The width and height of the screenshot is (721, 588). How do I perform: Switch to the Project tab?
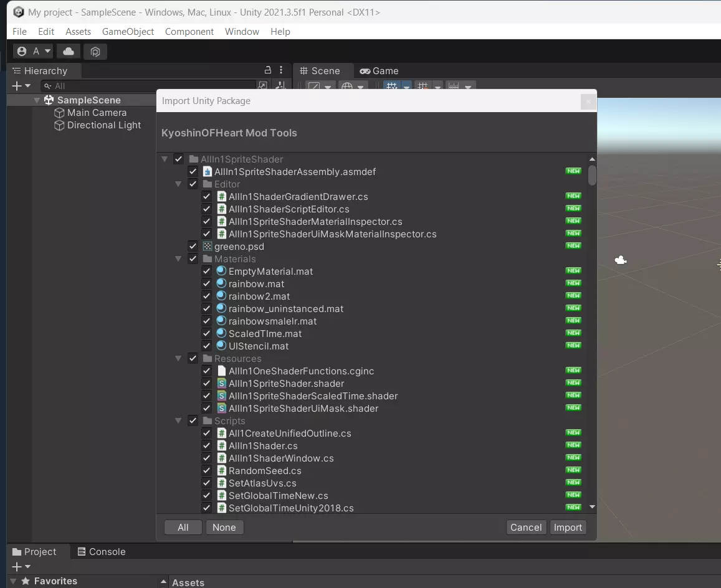[x=34, y=552]
